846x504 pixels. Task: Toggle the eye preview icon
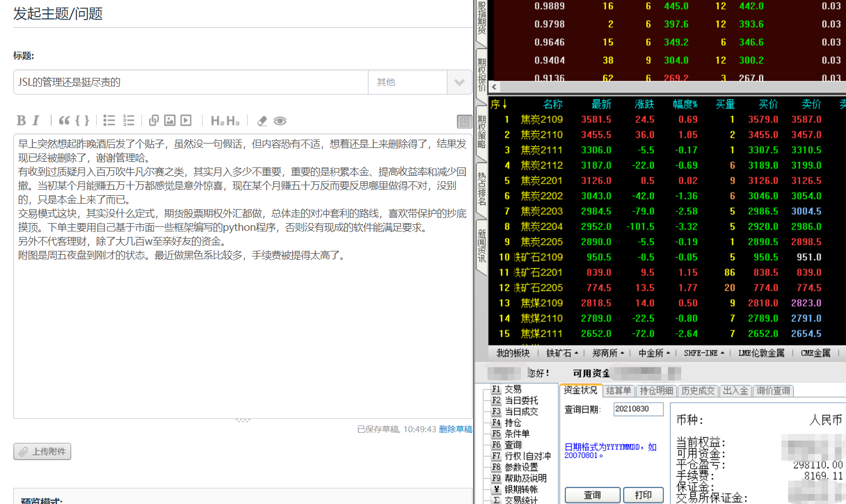[x=280, y=121]
